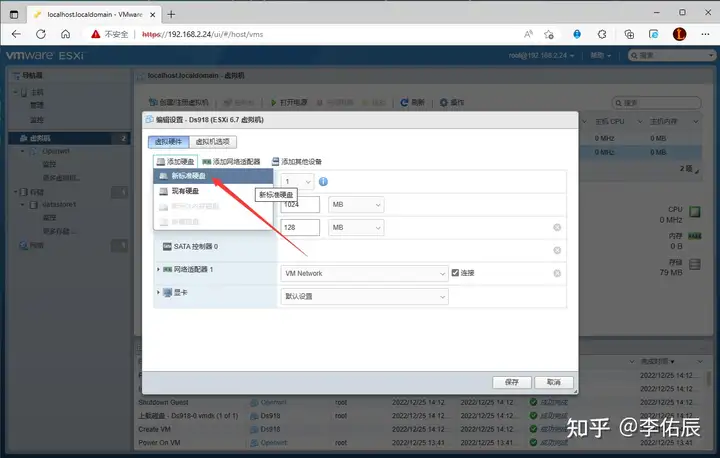Screen dimensions: 720x458
Task: Click Power on in the VM toolbar
Action: [x=288, y=102]
